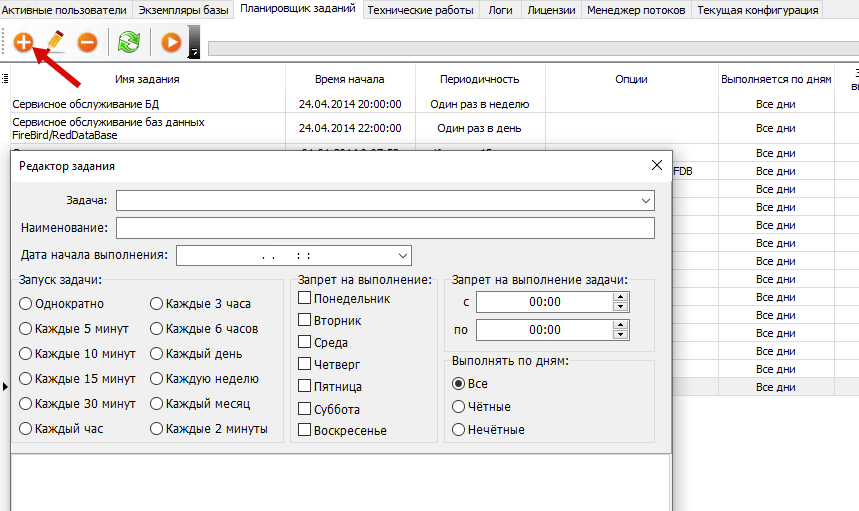Click the green refresh icon

click(128, 43)
